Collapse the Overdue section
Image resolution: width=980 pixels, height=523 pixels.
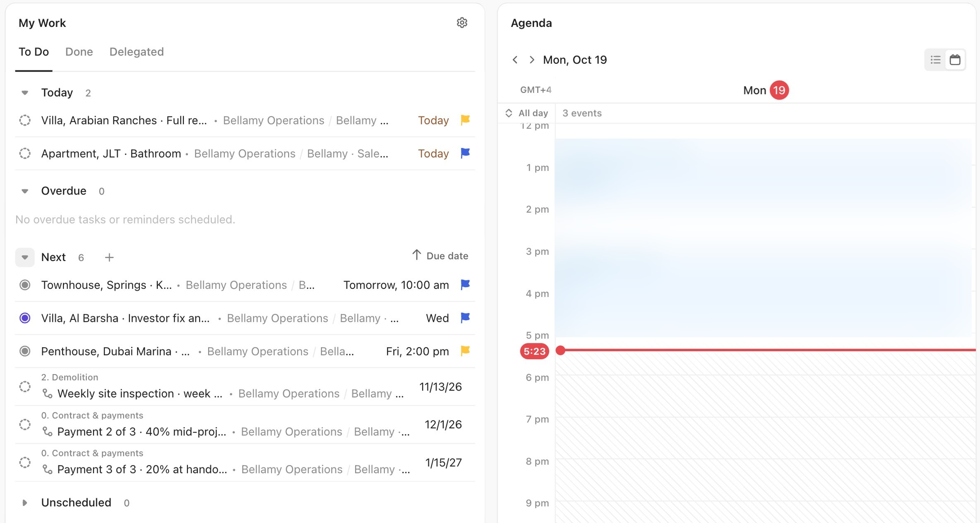[25, 191]
